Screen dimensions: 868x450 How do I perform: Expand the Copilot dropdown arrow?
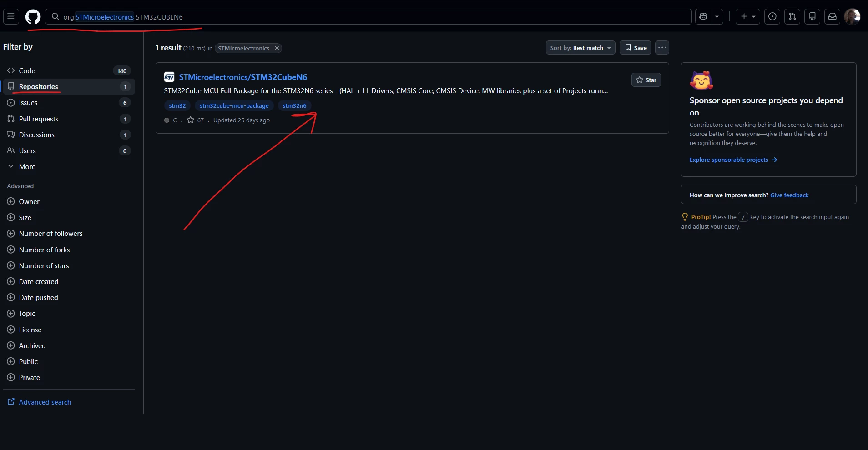pyautogui.click(x=717, y=17)
